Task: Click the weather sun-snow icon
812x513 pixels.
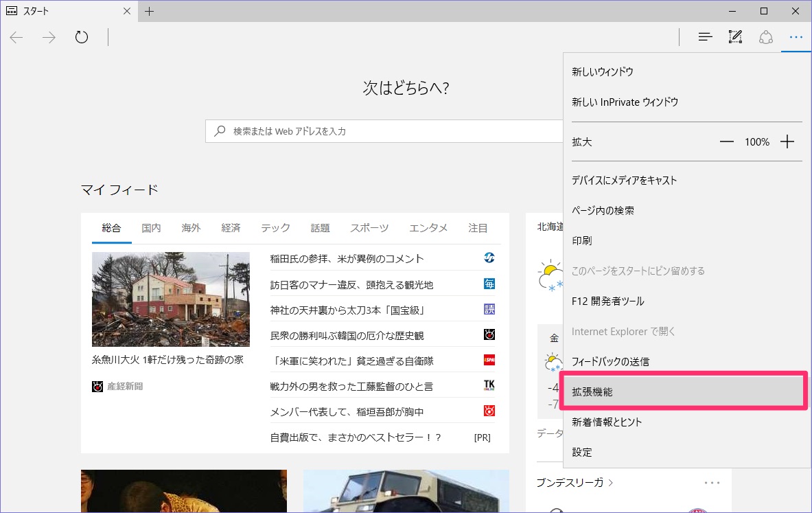Action: [x=550, y=275]
